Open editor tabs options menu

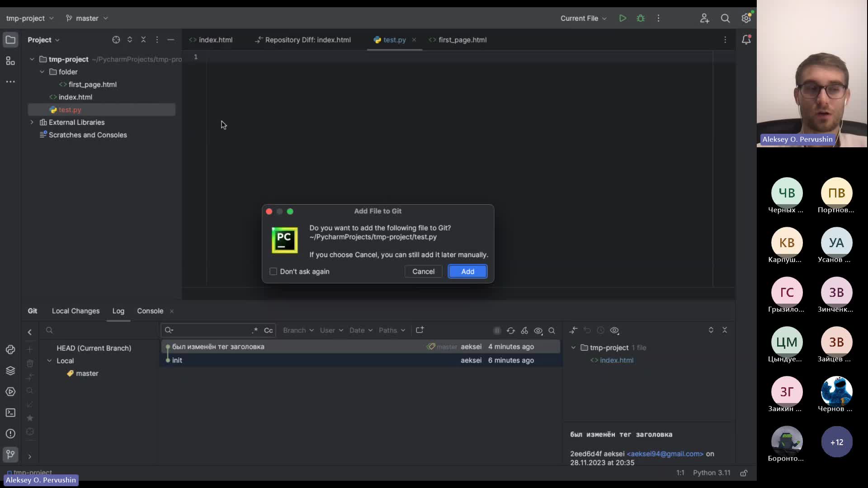click(725, 40)
